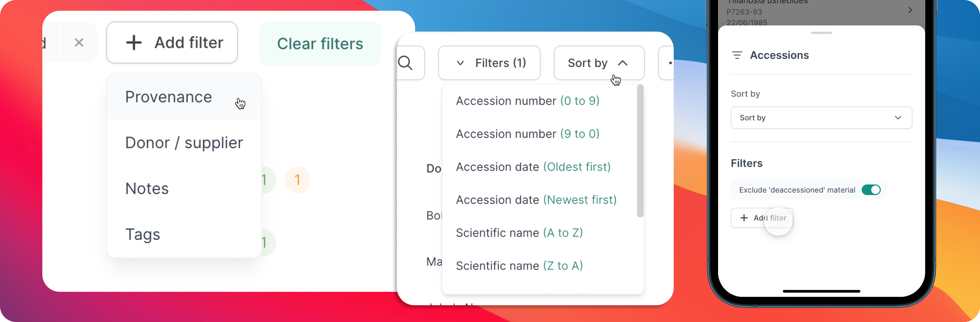Sort by Accession date (Newest first)
Screen dimensions: 980x322
(536, 200)
